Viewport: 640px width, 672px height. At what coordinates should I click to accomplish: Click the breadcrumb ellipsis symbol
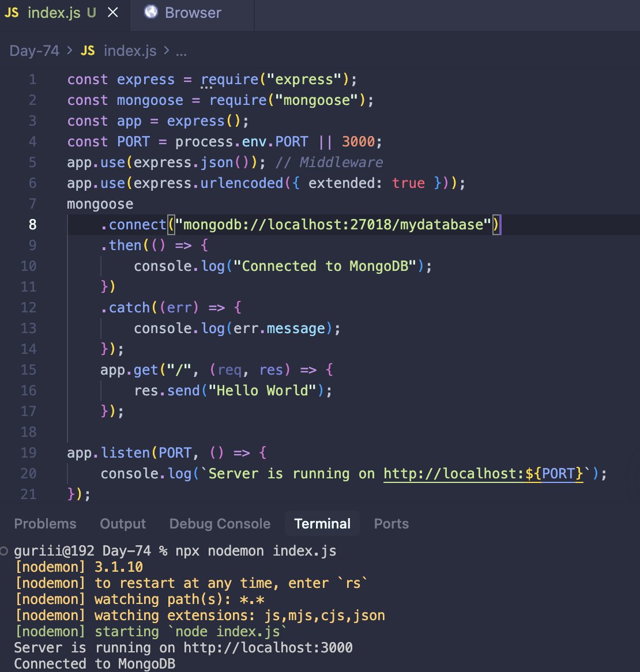tap(181, 53)
